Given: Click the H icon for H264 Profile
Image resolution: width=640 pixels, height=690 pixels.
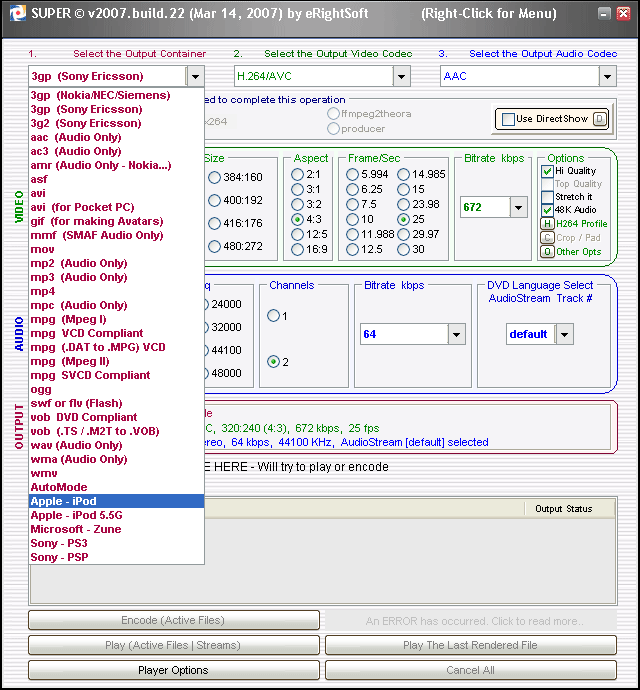Looking at the screenshot, I should coord(547,224).
